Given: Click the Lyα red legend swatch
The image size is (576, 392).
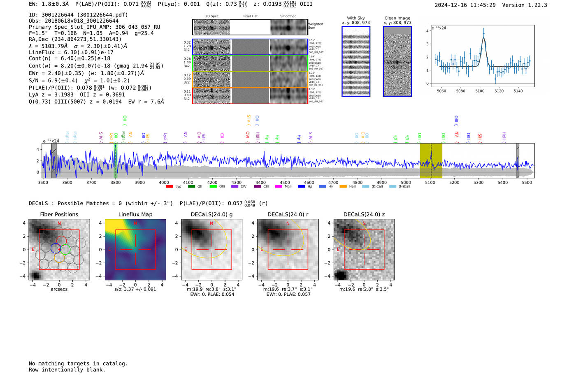Looking at the screenshot, I should (x=169, y=187).
